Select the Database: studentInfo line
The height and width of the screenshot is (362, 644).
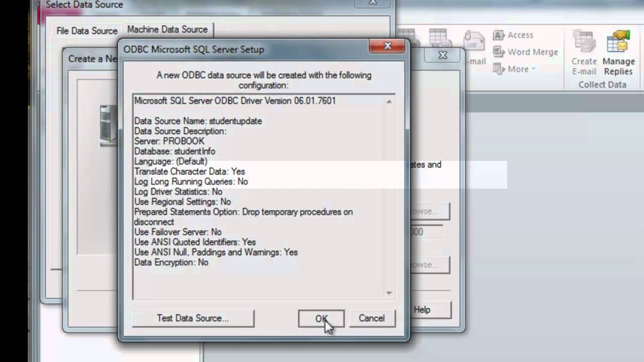click(175, 151)
